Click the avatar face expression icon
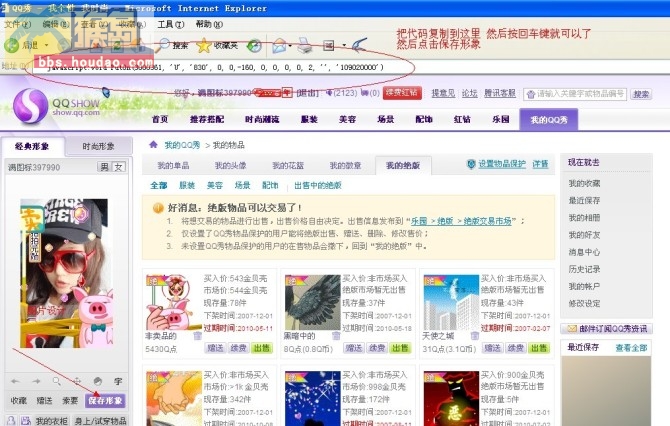 pyautogui.click(x=98, y=381)
